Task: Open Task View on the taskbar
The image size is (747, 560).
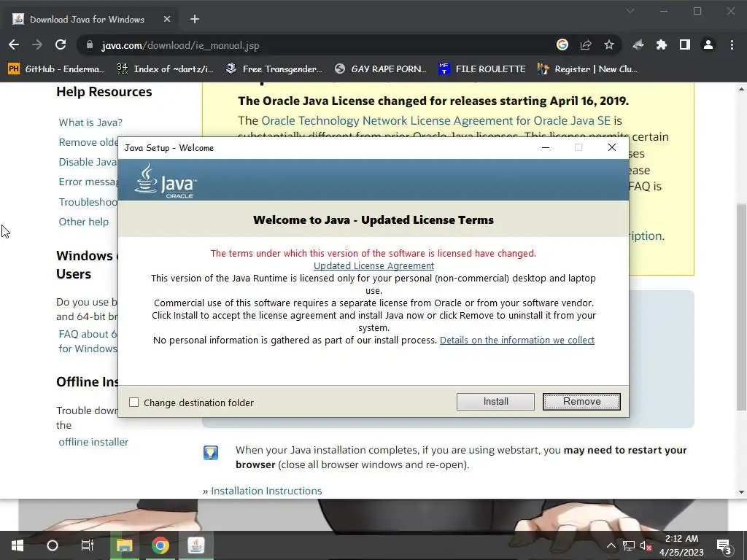Action: (x=88, y=545)
